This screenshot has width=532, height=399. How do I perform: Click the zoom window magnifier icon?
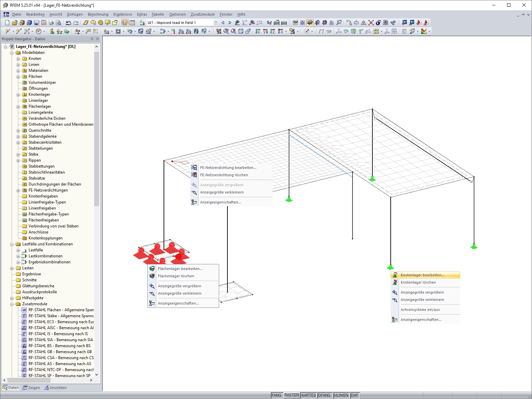[226, 31]
